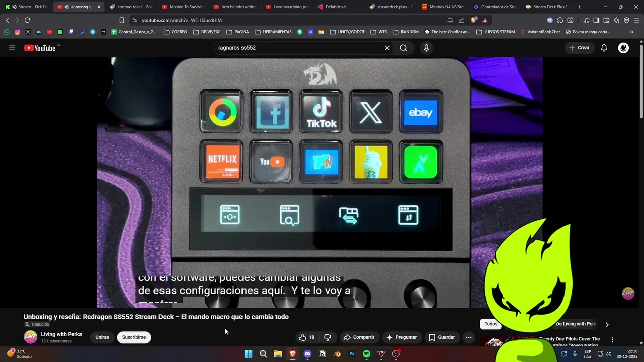Image resolution: width=644 pixels, height=362 pixels.
Task: Show hidden bookmarks with double chevron
Action: point(632,32)
